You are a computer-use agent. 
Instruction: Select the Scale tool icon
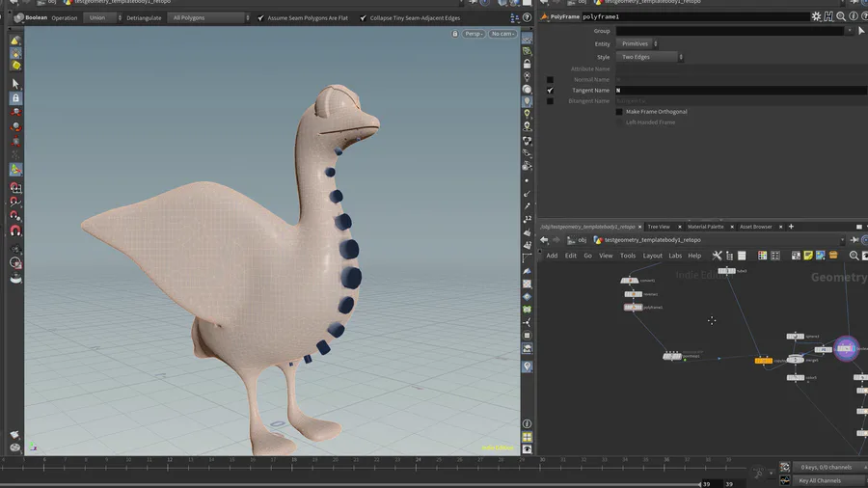(x=15, y=141)
